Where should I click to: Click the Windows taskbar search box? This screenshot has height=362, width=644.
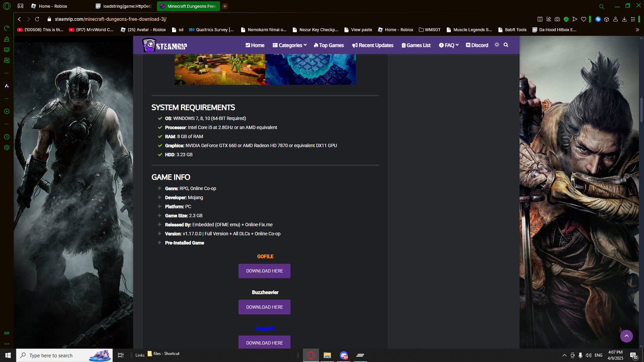[64, 355]
